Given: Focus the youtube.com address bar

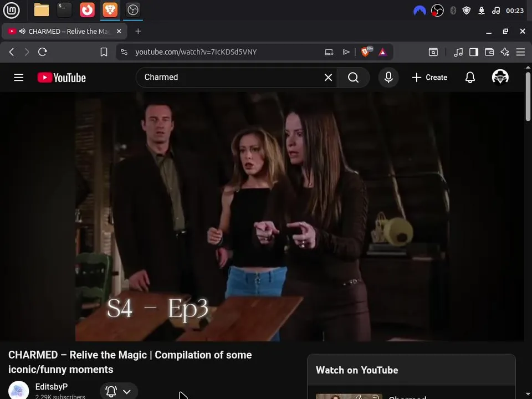Looking at the screenshot, I should point(196,52).
